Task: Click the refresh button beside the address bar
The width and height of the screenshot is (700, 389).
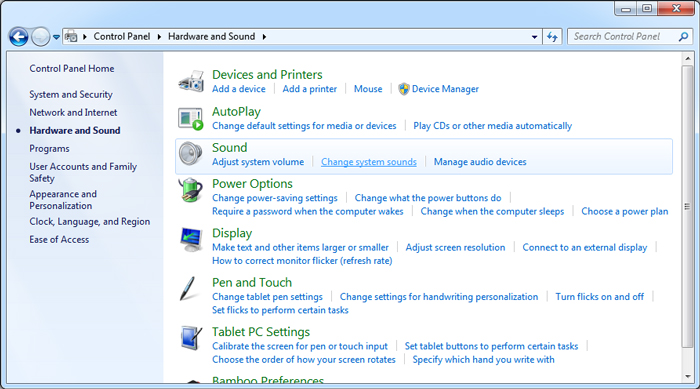Action: pyautogui.click(x=552, y=37)
